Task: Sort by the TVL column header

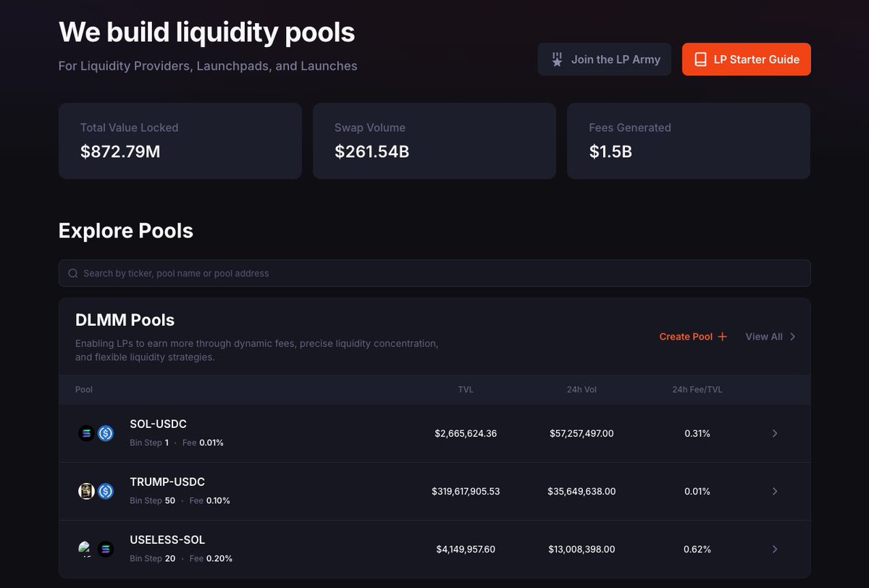Action: pos(466,390)
